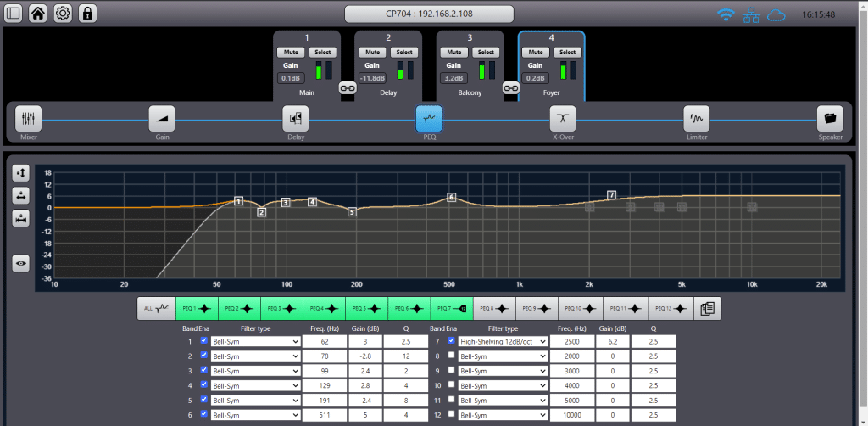868x426 pixels.
Task: Select the PEQ 1 tab
Action: click(x=197, y=309)
